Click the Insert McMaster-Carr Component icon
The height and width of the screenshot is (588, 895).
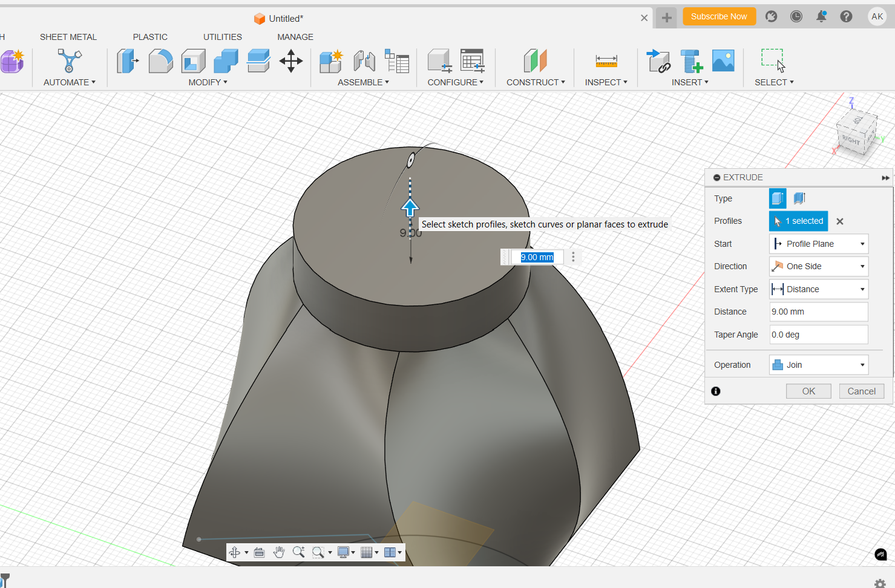691,61
